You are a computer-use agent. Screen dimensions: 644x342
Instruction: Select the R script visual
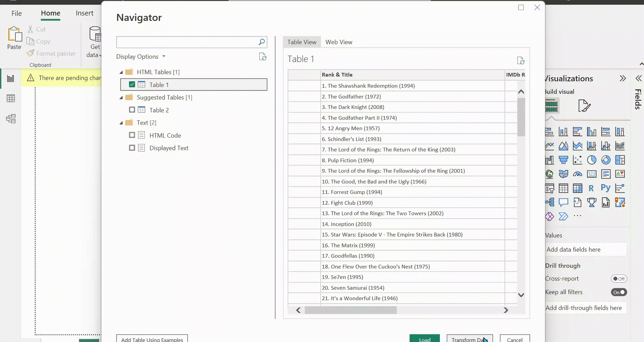(591, 188)
